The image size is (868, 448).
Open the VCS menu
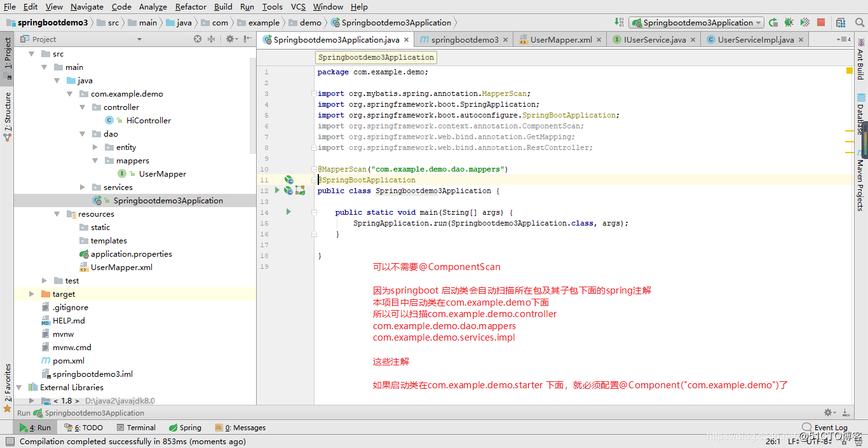tap(298, 6)
